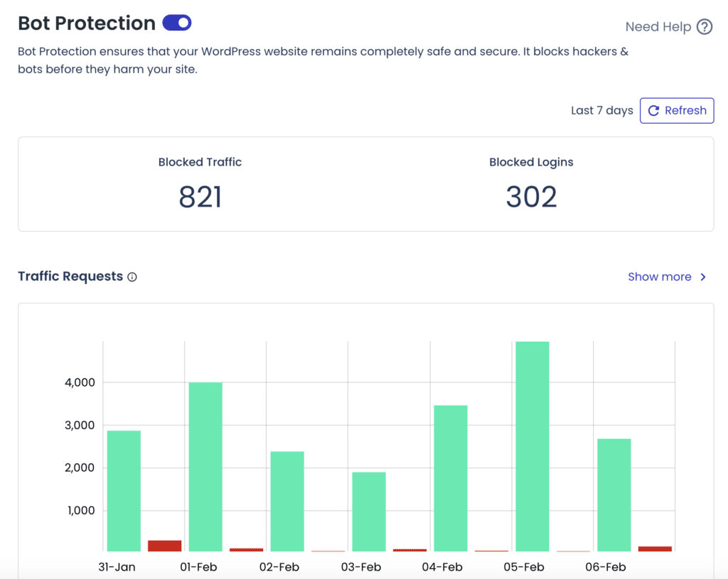Click the red blocked bar for 03-Feb
The height and width of the screenshot is (579, 728).
[x=410, y=550]
